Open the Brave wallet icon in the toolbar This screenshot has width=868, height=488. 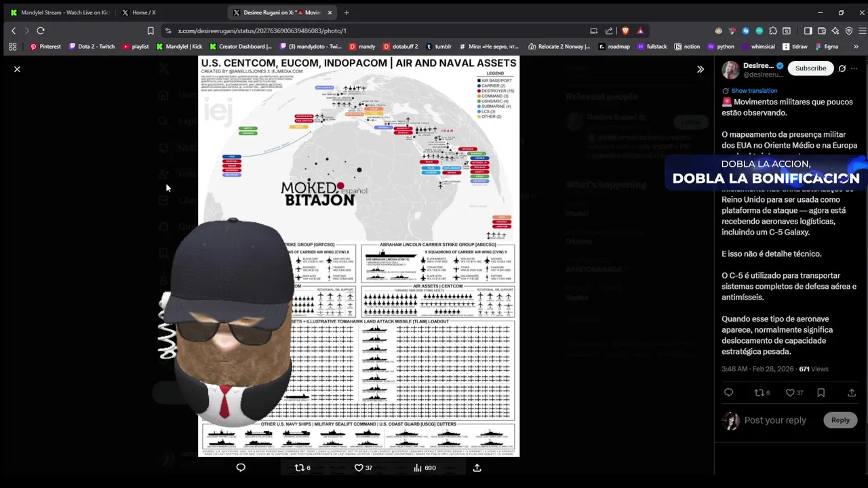tap(821, 30)
